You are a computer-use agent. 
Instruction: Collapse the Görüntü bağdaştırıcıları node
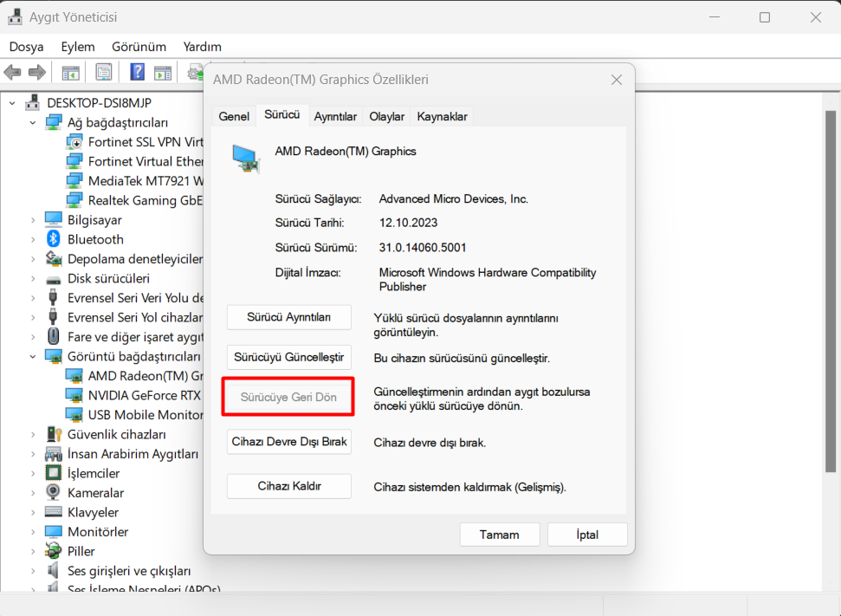pos(33,356)
